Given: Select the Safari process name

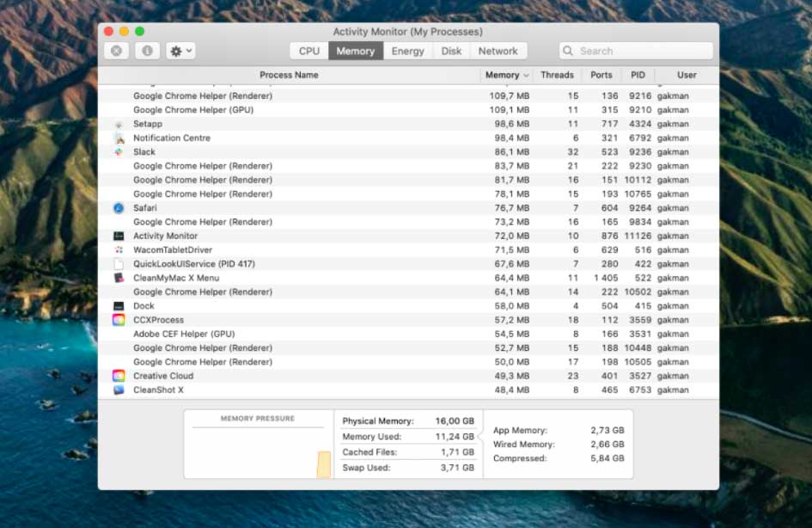Looking at the screenshot, I should 145,208.
